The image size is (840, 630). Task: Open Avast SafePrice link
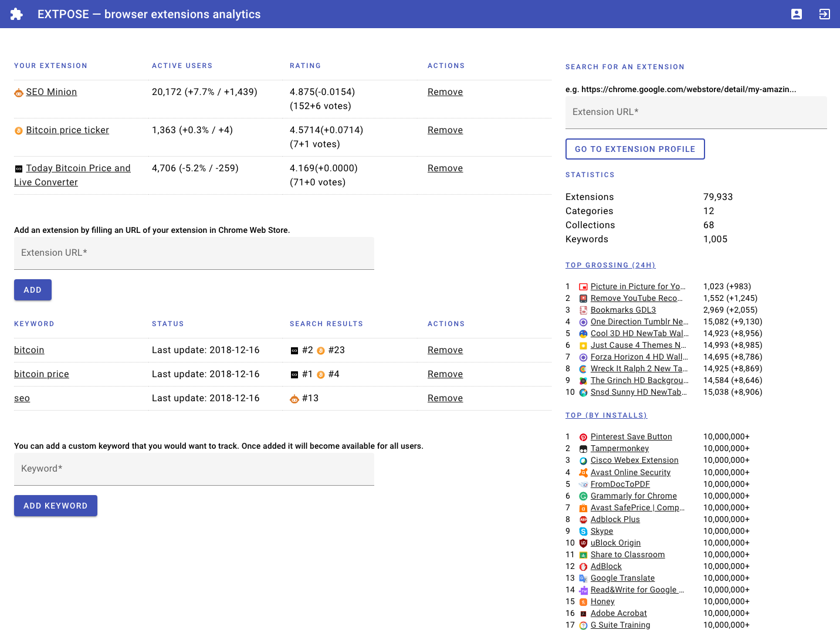point(638,507)
